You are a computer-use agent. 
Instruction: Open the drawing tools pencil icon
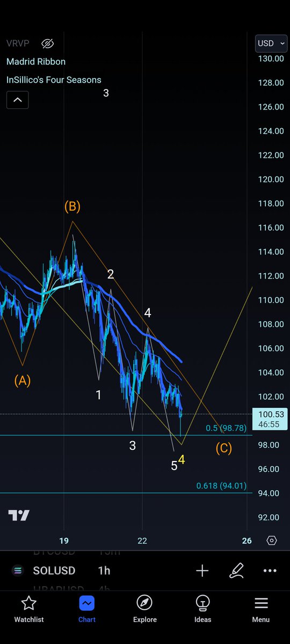click(236, 571)
